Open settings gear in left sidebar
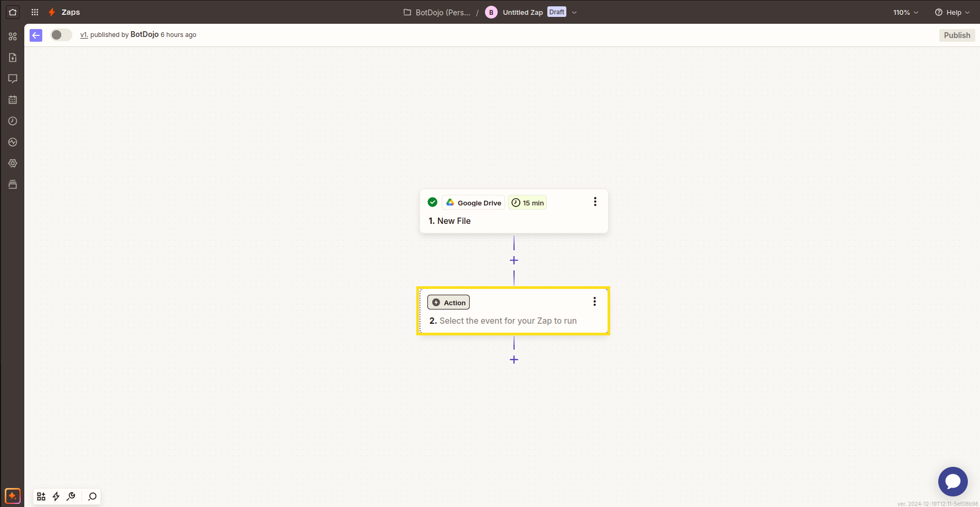The width and height of the screenshot is (980, 507). coord(13,163)
